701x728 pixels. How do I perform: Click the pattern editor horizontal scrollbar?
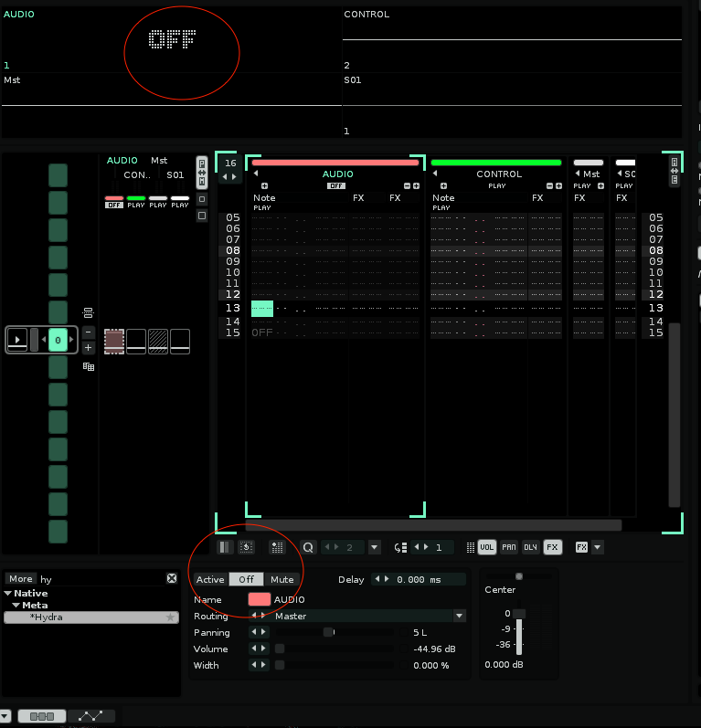point(434,525)
